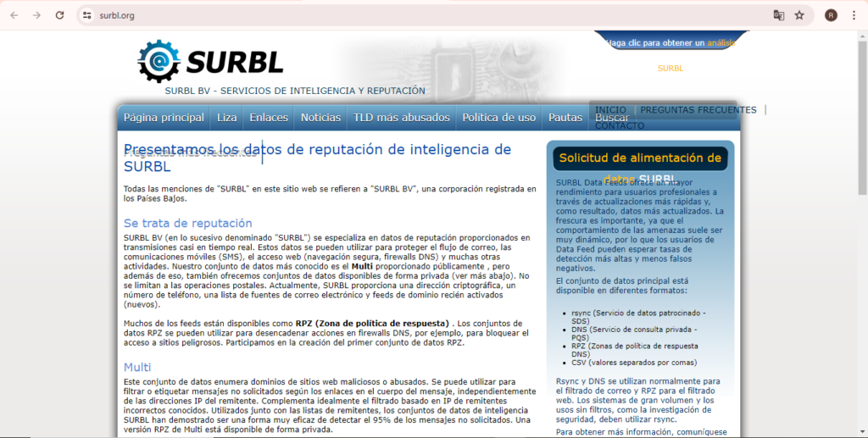Click the SURBL BV - SERVICIOS DE INTELIGENCIA tagline
This screenshot has height=438, width=868.
pos(295,91)
